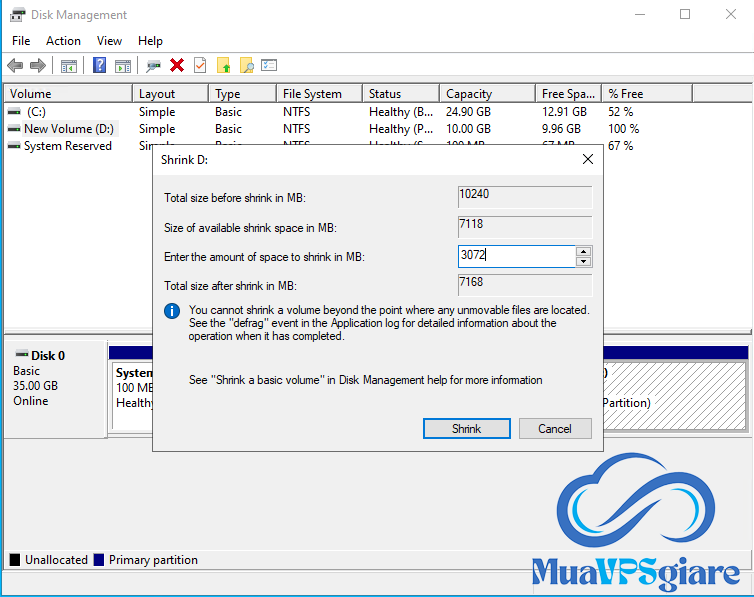Select the New Volume (D:) row
The image size is (754, 597).
pos(69,129)
